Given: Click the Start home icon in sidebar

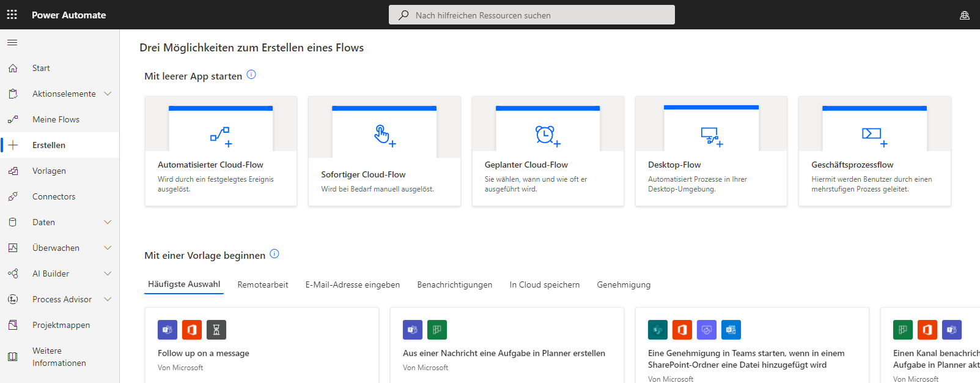Looking at the screenshot, I should click(x=13, y=69).
